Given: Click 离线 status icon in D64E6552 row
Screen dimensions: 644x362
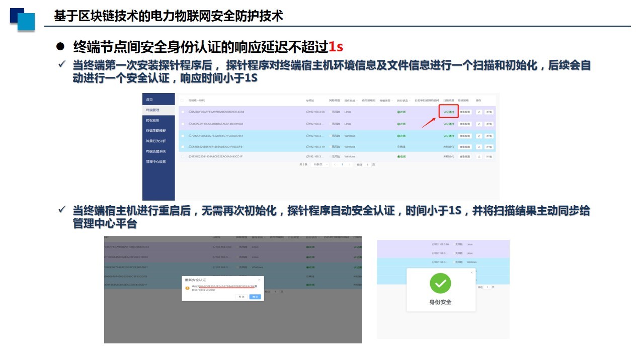Looking at the screenshot, I should click(398, 147).
